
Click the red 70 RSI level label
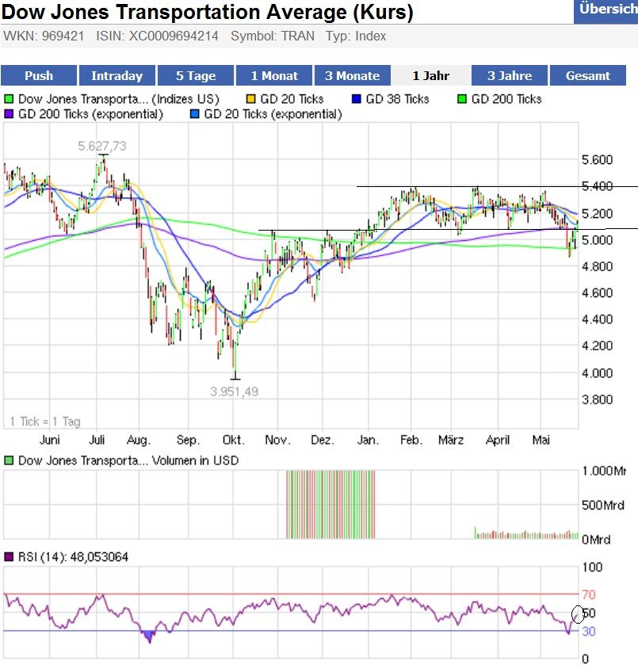tap(589, 595)
